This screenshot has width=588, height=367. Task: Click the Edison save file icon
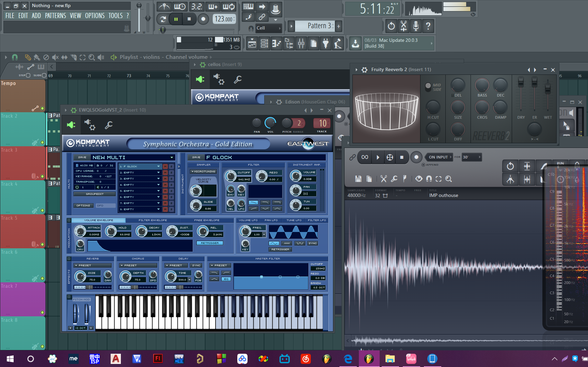pyautogui.click(x=358, y=179)
